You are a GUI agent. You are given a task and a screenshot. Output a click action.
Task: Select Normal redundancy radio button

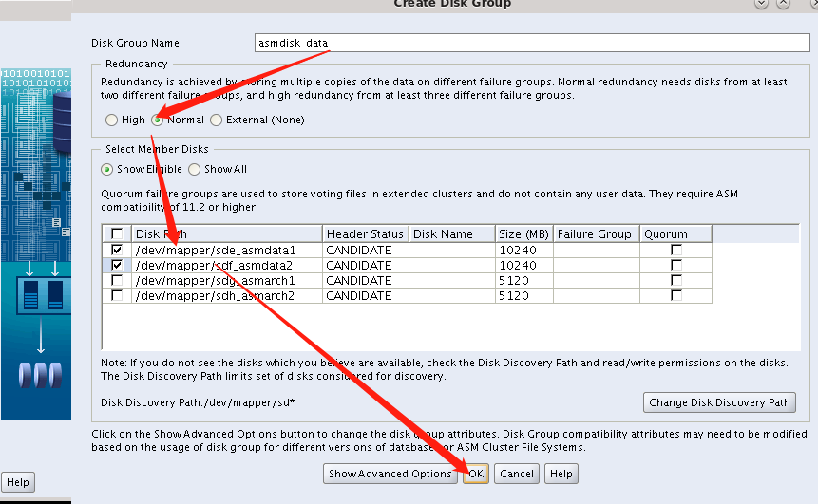[157, 120]
